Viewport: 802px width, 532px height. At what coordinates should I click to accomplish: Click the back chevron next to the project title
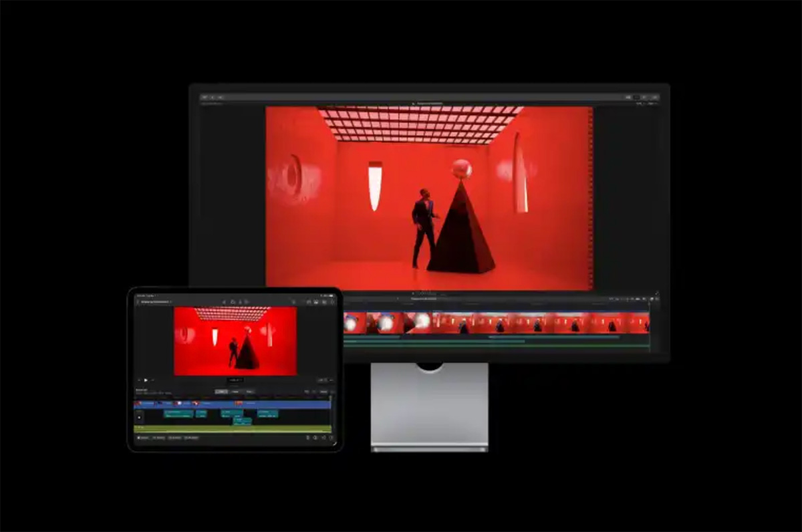pyautogui.click(x=138, y=301)
